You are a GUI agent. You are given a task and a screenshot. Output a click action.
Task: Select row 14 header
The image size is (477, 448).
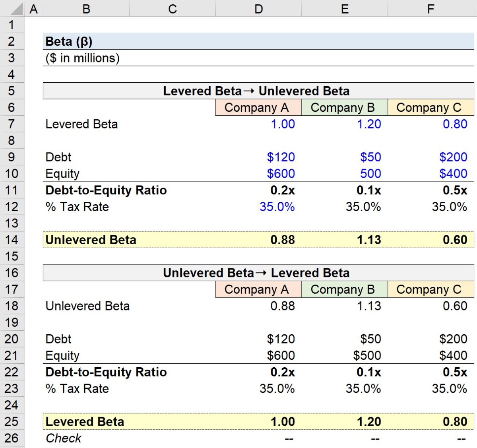12,240
